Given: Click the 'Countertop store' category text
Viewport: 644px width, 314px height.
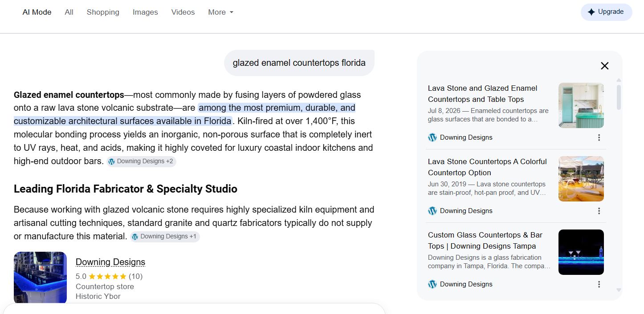Looking at the screenshot, I should coord(105,286).
